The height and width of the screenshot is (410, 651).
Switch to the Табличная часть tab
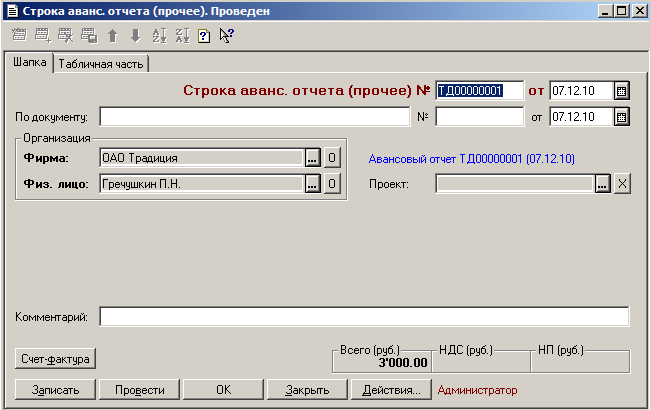pos(101,64)
